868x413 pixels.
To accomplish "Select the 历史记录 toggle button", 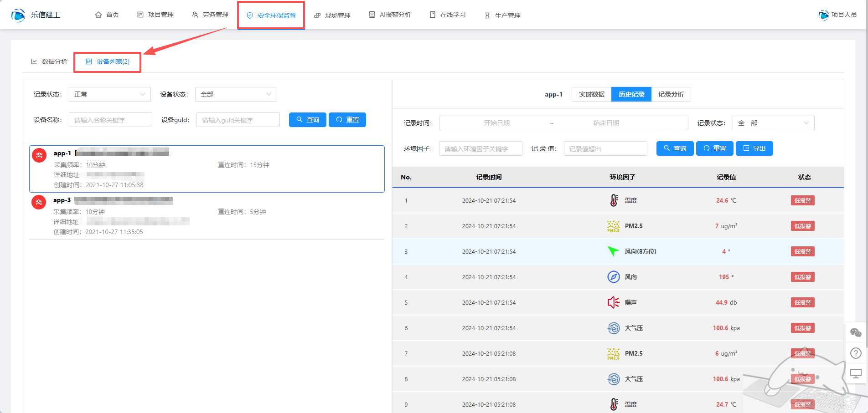I will [631, 94].
